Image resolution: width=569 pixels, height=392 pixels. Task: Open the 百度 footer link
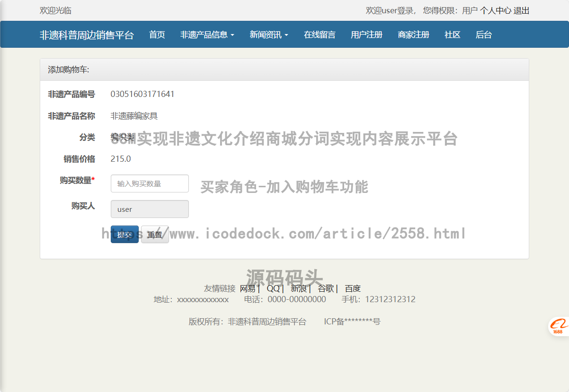pyautogui.click(x=352, y=288)
